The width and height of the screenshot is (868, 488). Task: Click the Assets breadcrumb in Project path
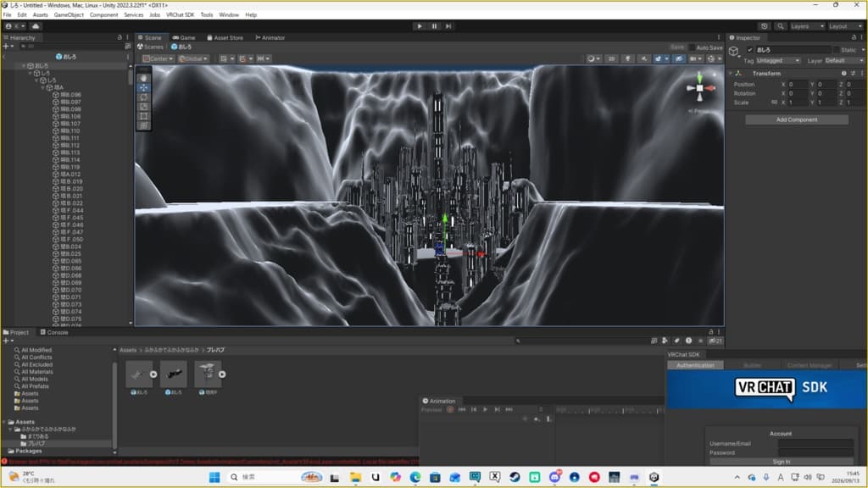click(x=128, y=350)
